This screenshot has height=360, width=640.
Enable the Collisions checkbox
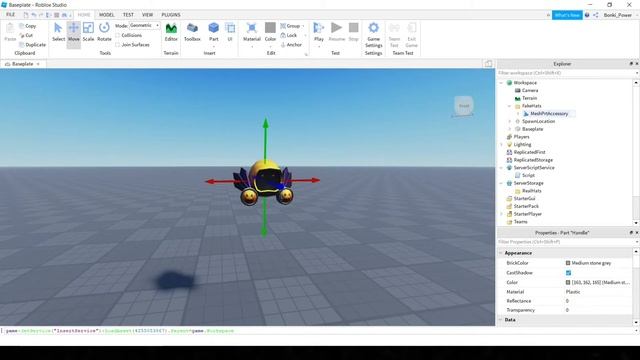118,36
